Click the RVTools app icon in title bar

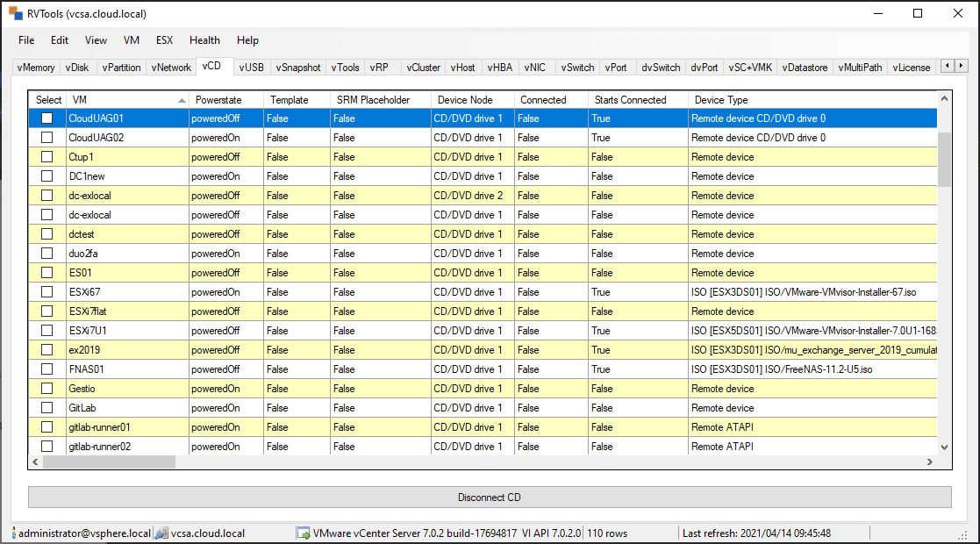tap(14, 13)
